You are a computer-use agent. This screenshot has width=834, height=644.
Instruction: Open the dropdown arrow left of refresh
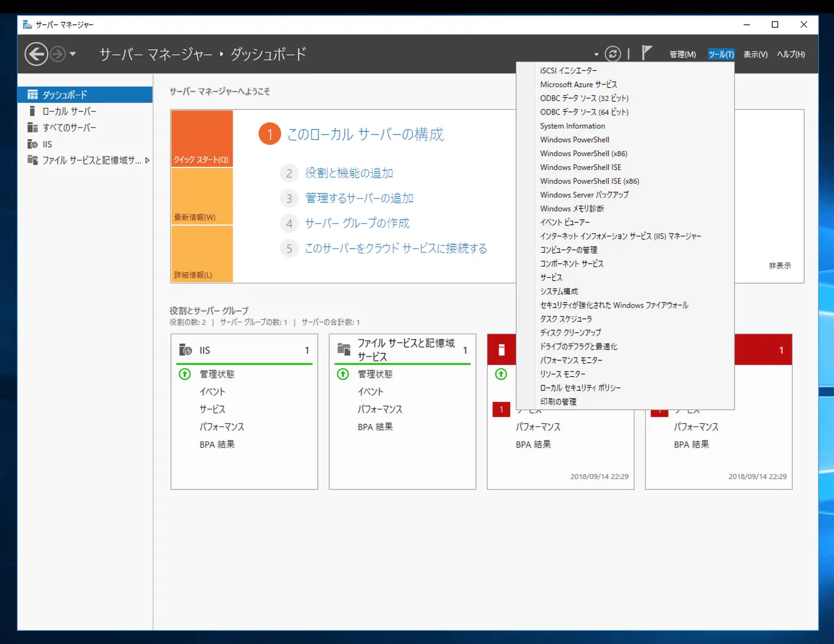click(595, 54)
